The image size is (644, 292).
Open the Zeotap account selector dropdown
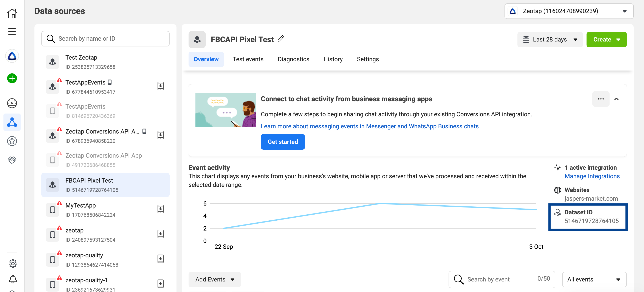pos(568,11)
